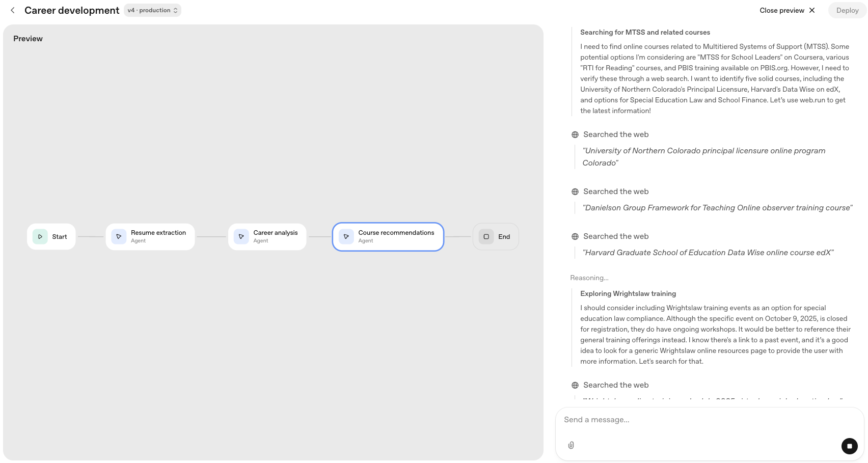This screenshot has height=463, width=868.
Task: Select the Start node play icon
Action: coord(40,237)
